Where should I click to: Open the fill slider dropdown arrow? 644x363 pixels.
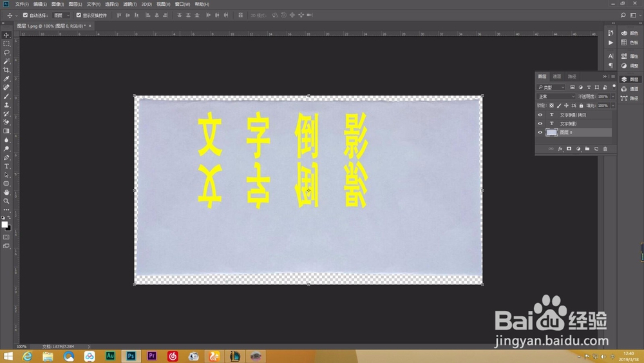click(613, 106)
